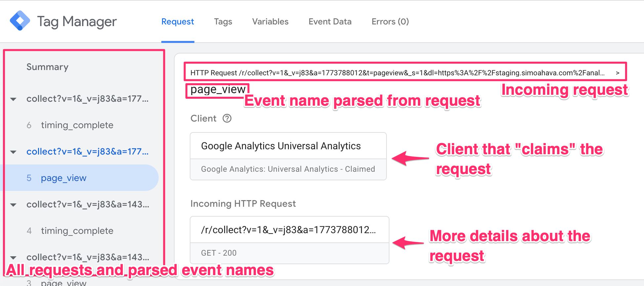Click the Tag Manager logo icon
This screenshot has width=644, height=286.
coord(20,20)
